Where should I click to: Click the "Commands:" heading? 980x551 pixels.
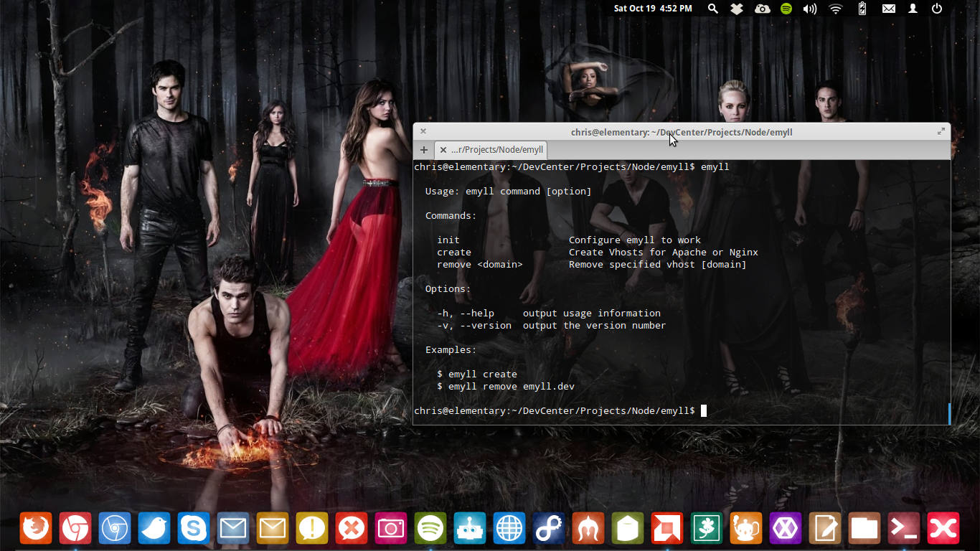point(451,216)
